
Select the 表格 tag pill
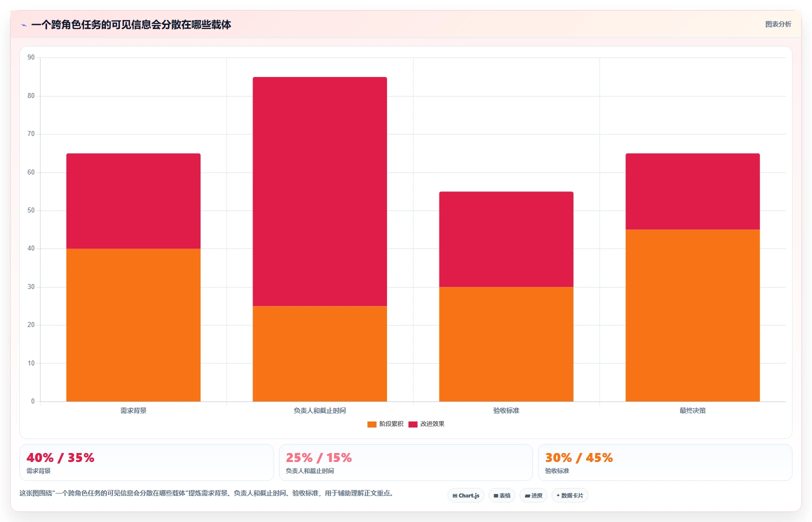tap(502, 495)
